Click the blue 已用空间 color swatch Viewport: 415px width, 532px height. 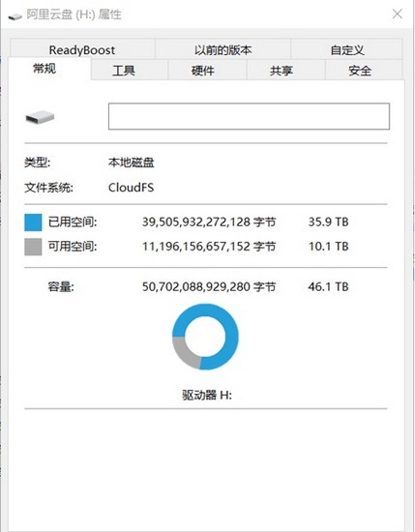tap(33, 222)
